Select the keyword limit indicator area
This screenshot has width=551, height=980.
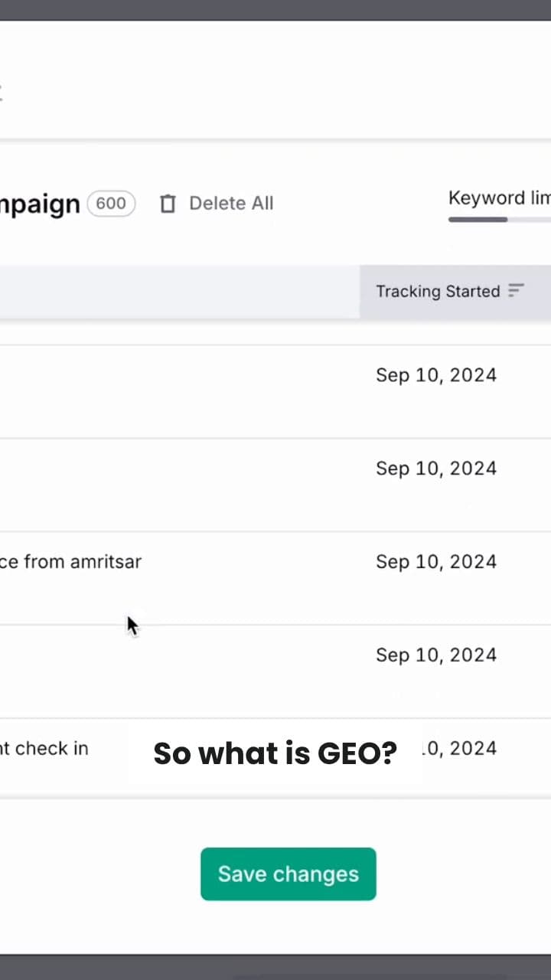point(497,207)
